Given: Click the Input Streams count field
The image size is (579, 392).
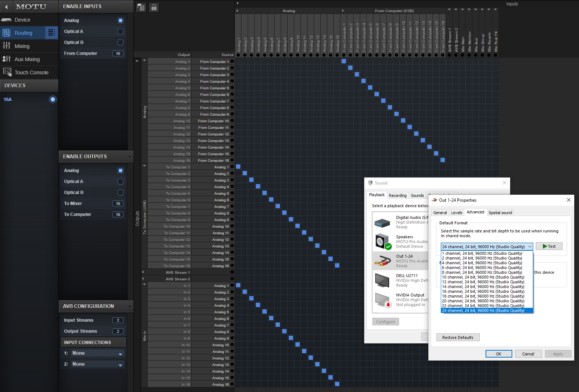Looking at the screenshot, I should click(x=118, y=320).
